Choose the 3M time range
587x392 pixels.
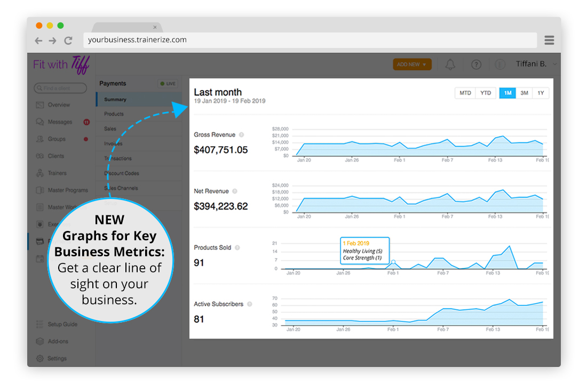(x=524, y=93)
